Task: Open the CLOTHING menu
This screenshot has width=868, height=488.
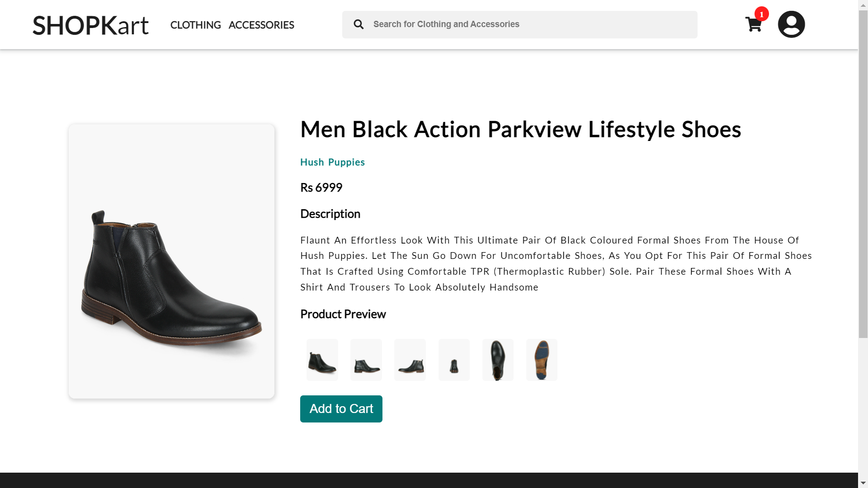Action: click(195, 25)
